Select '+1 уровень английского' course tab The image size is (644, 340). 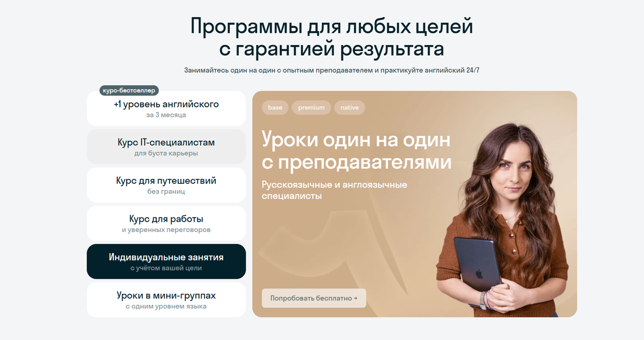pos(166,108)
